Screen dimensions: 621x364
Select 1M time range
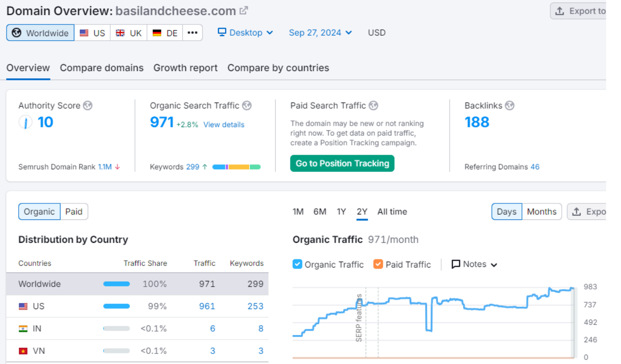pos(298,211)
